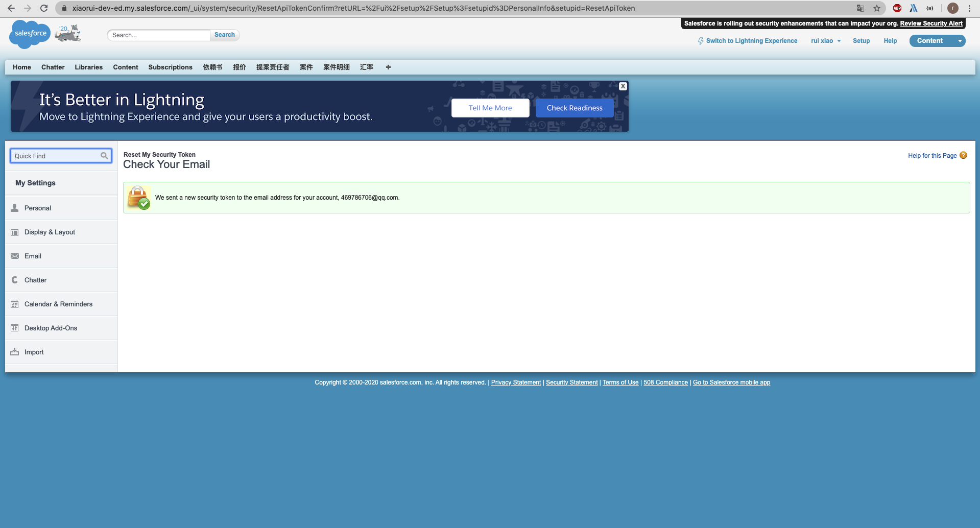980x528 pixels.
Task: Switch to the Subscriptions tab
Action: point(170,67)
